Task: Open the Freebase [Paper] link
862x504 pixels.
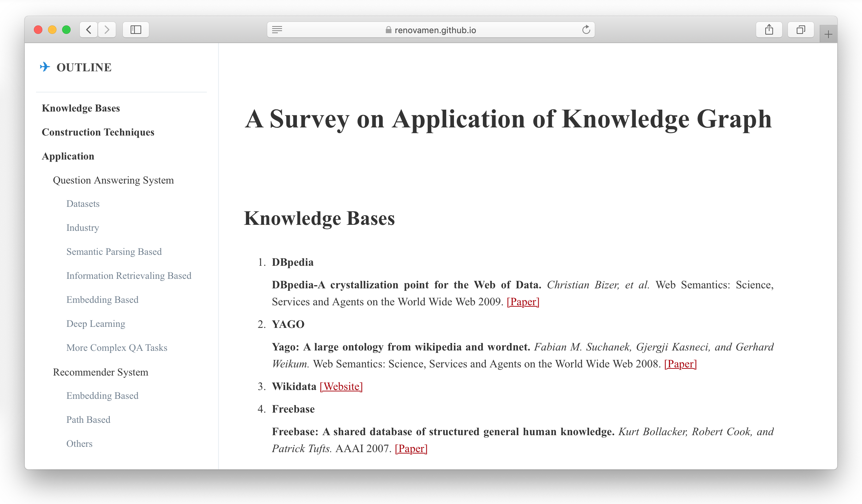Action: click(411, 449)
